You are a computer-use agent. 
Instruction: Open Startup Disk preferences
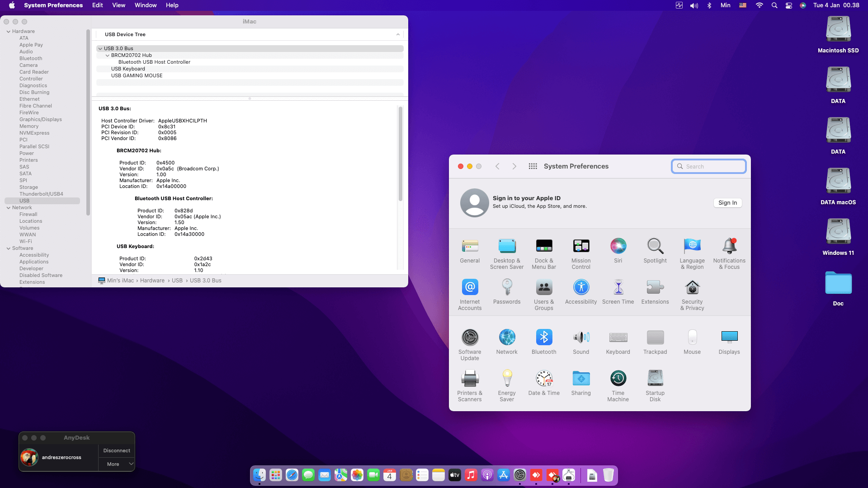[655, 386]
